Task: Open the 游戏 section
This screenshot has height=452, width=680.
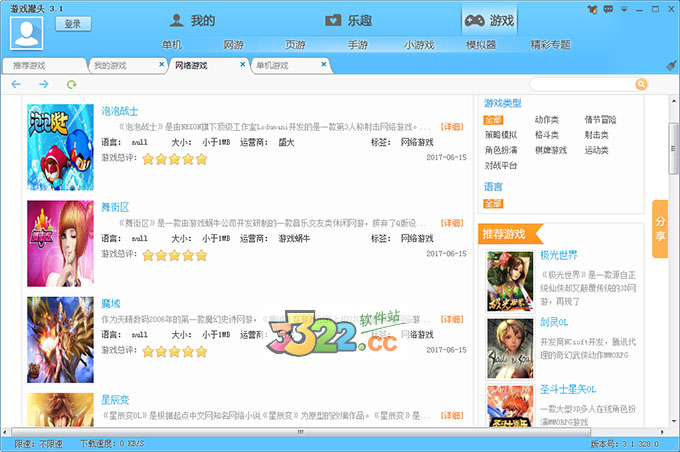Action: tap(489, 20)
